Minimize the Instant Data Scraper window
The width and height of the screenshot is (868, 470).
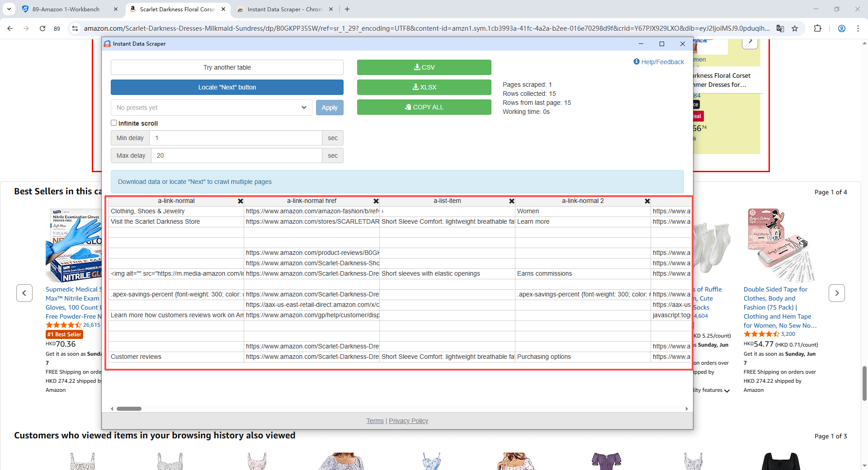pos(641,44)
